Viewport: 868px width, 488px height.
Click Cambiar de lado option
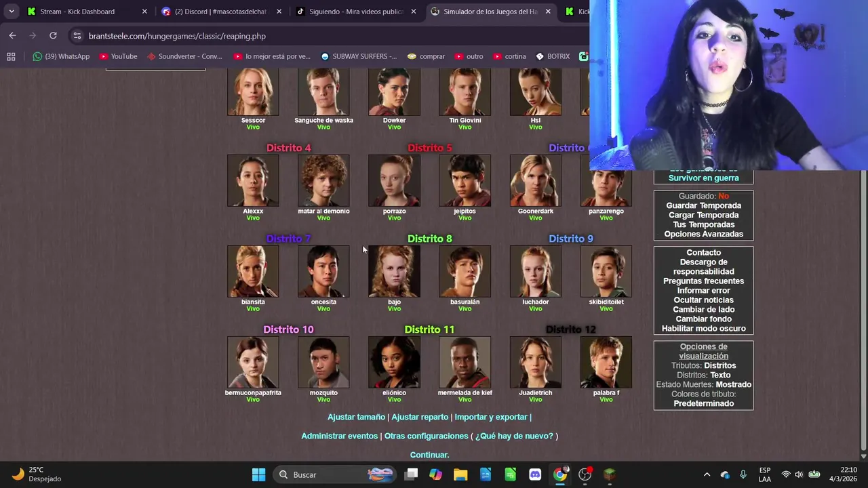[703, 309]
